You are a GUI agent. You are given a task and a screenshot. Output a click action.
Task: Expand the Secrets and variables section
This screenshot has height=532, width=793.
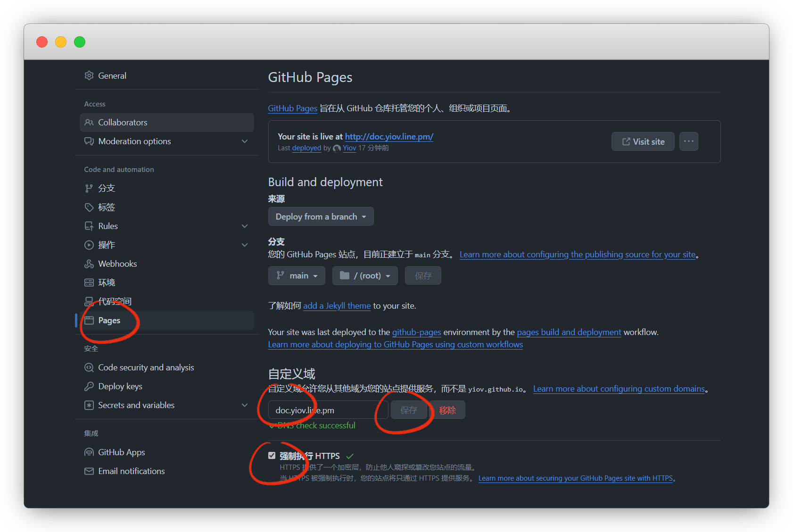tap(244, 405)
